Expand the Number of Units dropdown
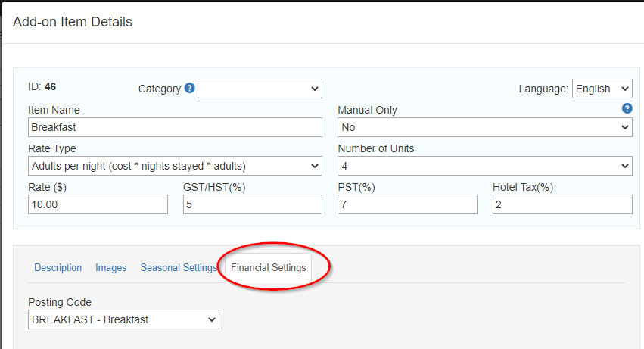This screenshot has width=644, height=349. pos(484,166)
